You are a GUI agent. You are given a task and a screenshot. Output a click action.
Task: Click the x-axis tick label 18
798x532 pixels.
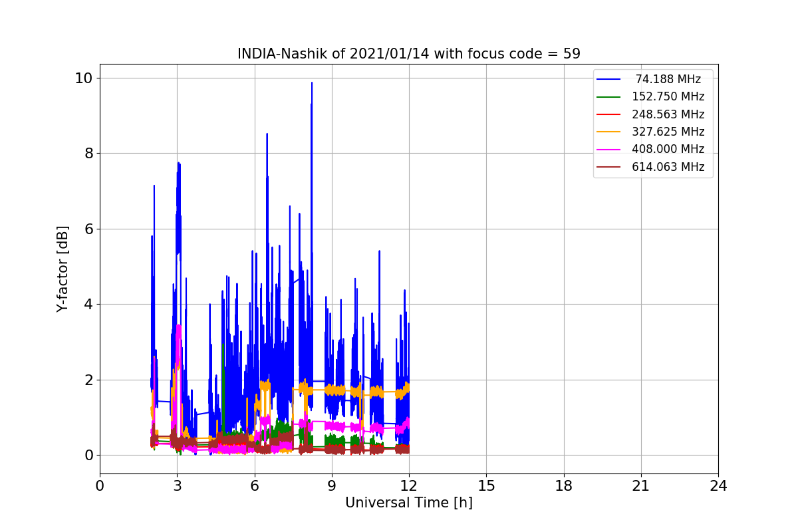coord(564,486)
